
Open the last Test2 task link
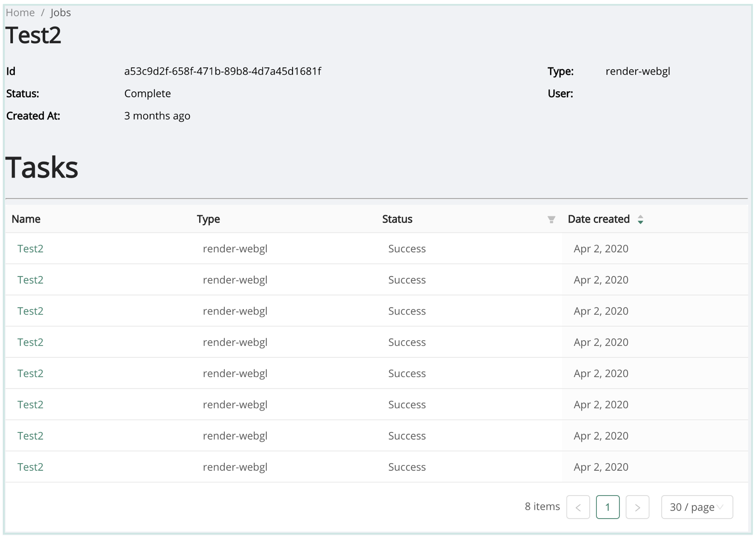pos(30,467)
